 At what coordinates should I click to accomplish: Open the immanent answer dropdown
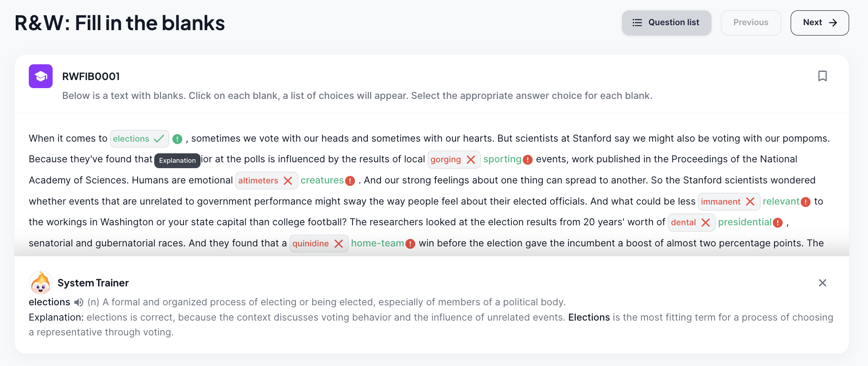pyautogui.click(x=729, y=201)
